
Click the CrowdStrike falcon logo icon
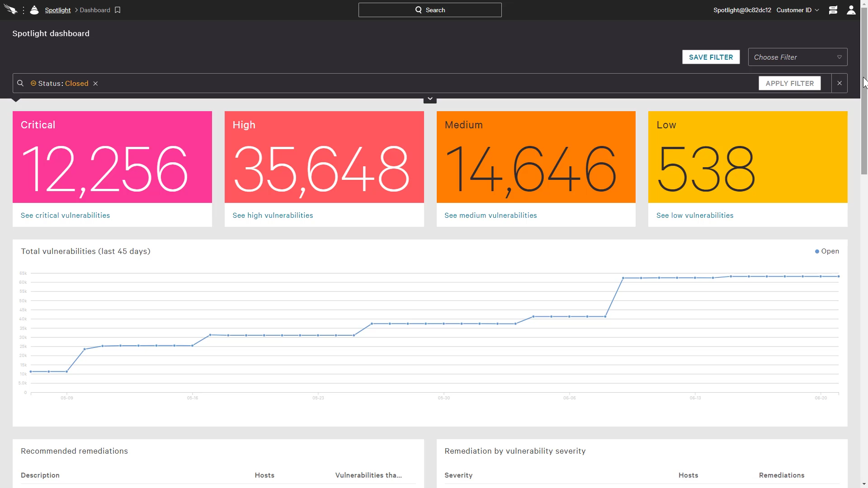(x=10, y=10)
